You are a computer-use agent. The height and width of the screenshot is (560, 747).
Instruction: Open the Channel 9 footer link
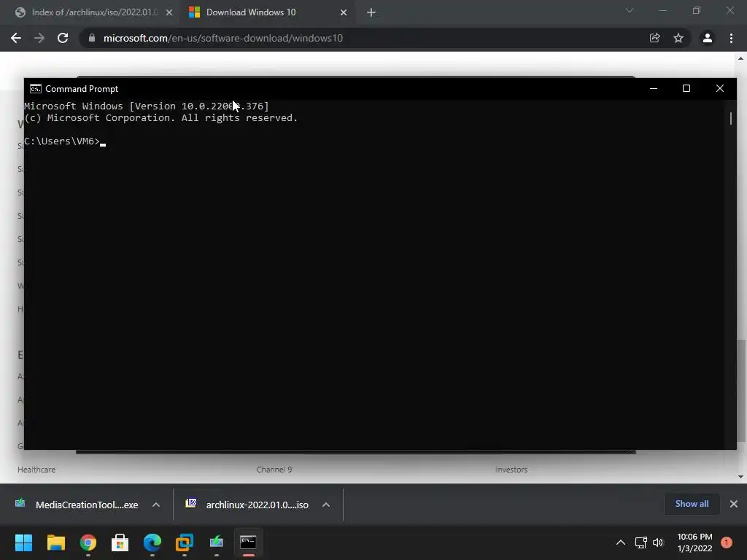274,470
